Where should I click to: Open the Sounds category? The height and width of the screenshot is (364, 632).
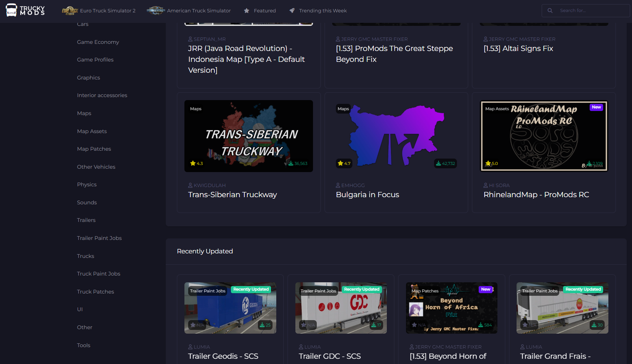tap(87, 202)
